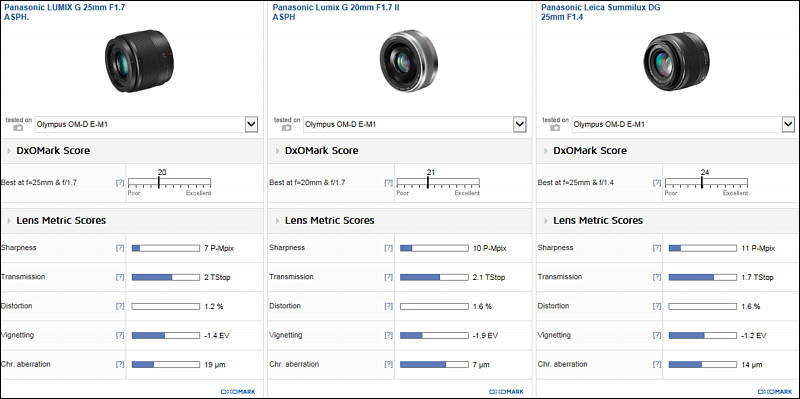This screenshot has width=800, height=399.
Task: Select 'Best at f=20mm & f/1.7' text
Action: coord(307,182)
